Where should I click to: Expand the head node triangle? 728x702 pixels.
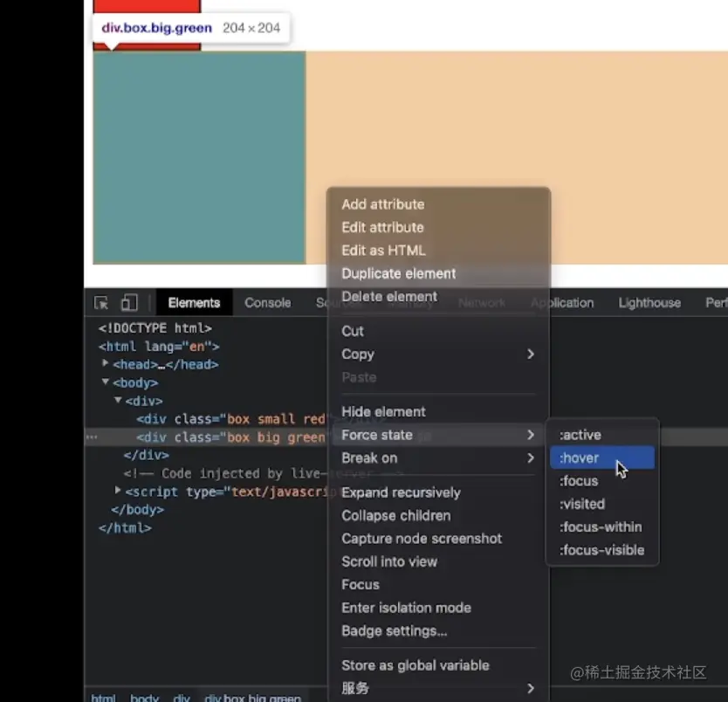click(x=106, y=363)
